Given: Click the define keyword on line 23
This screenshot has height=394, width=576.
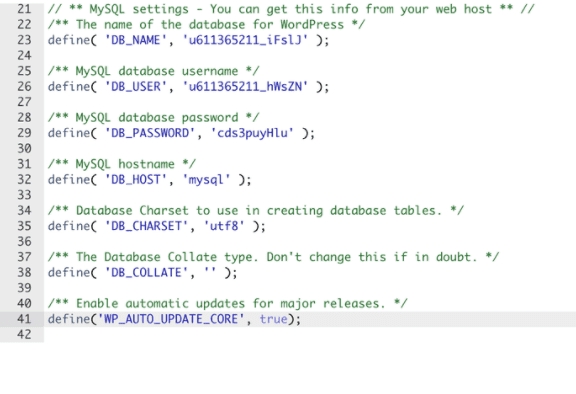Looking at the screenshot, I should 69,40.
